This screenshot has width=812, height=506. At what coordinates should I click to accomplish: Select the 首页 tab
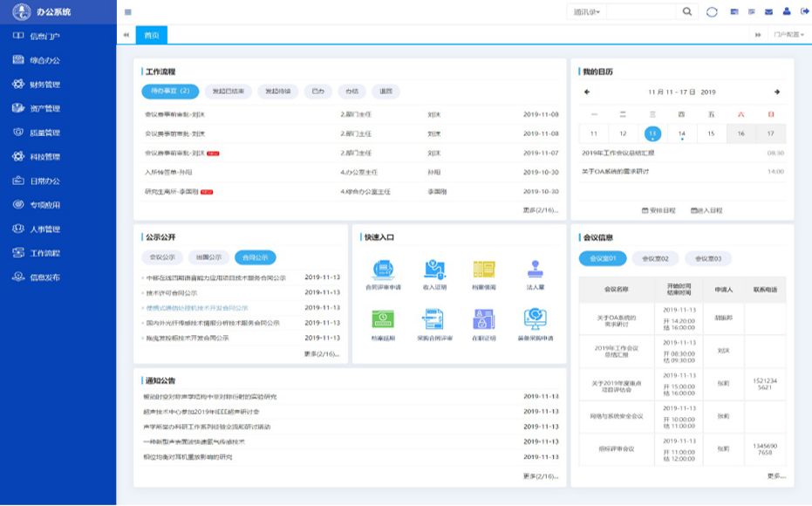point(152,35)
